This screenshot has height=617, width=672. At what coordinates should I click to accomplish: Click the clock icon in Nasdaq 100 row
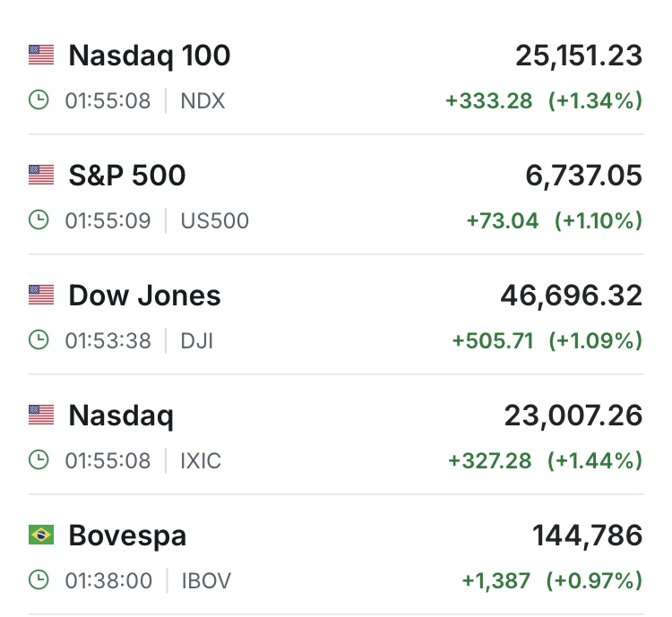tap(39, 100)
